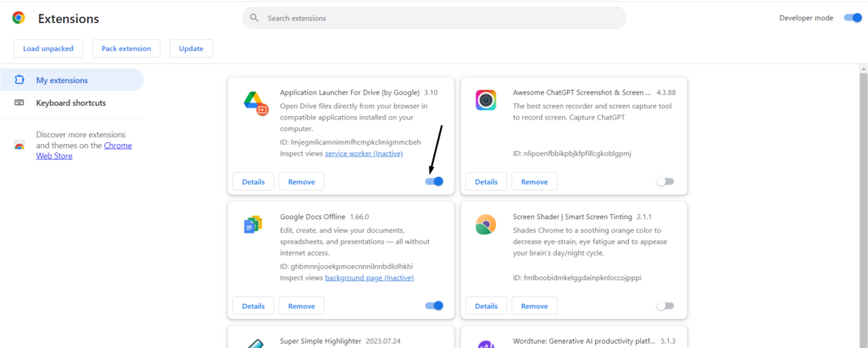The height and width of the screenshot is (348, 868).
Task: Click the search magnifier icon
Action: [254, 18]
